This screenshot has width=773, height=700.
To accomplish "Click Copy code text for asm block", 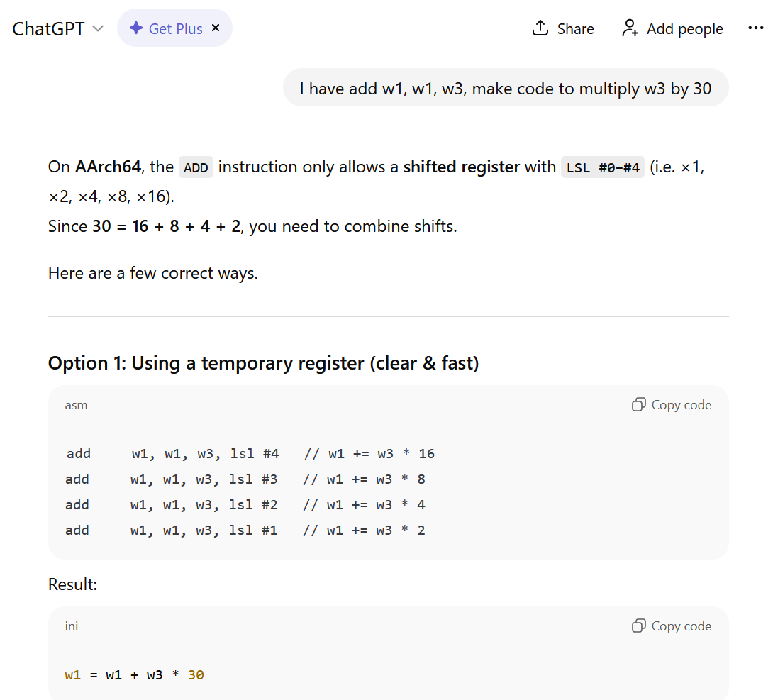I will 682,405.
